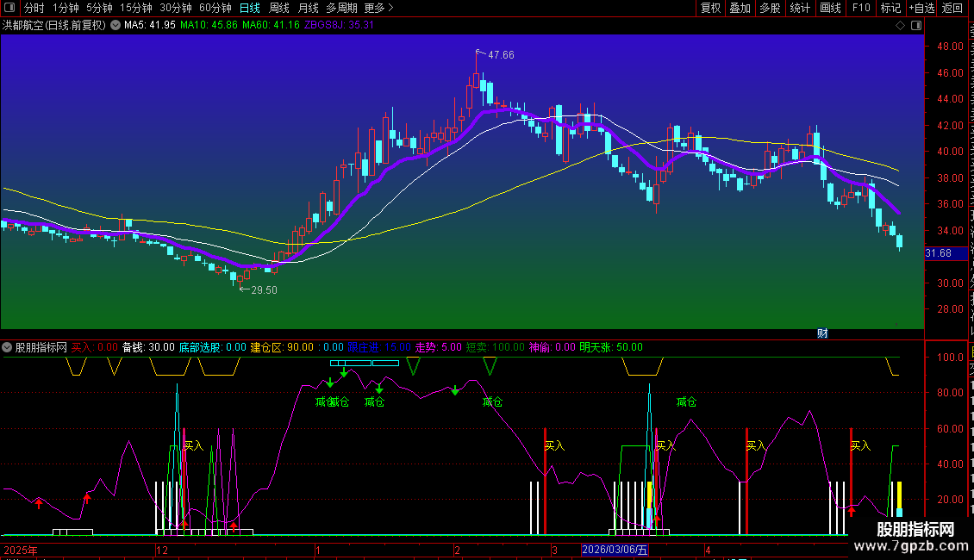Expand main chart indicator dropdown beside 洪都航空
This screenshot has width=974, height=560.
click(116, 25)
